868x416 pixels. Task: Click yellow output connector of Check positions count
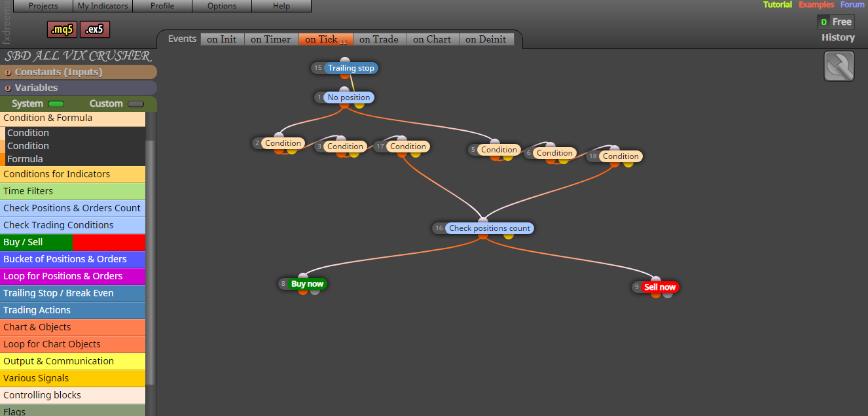pyautogui.click(x=508, y=235)
